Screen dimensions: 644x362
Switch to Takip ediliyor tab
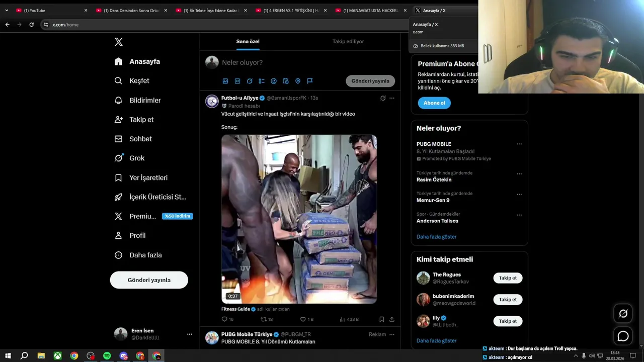coord(348,42)
